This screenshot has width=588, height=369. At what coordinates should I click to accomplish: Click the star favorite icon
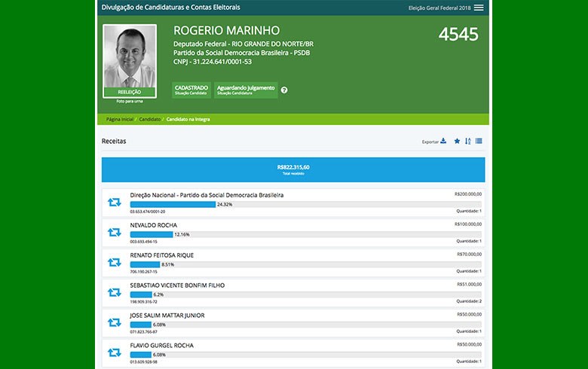click(x=457, y=141)
